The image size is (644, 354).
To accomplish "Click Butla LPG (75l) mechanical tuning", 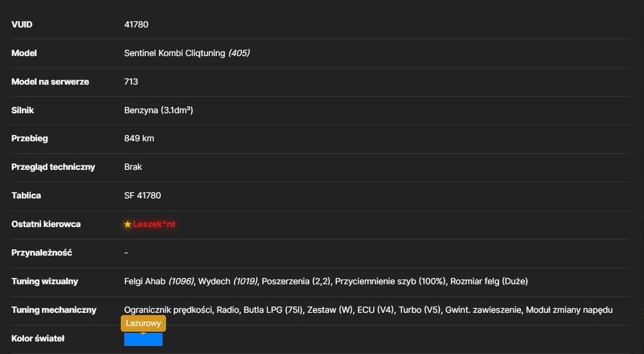I will 273,310.
